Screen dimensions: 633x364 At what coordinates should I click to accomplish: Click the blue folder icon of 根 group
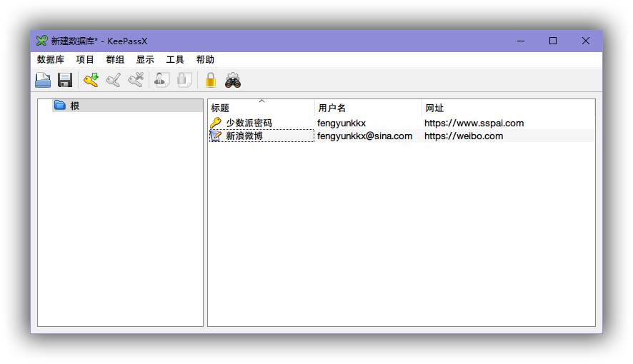(60, 105)
